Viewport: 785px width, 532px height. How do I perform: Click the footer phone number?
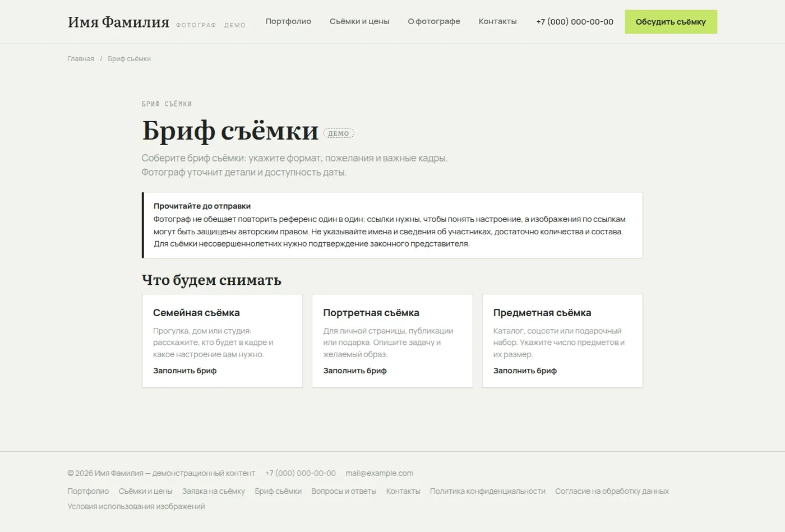click(x=301, y=473)
